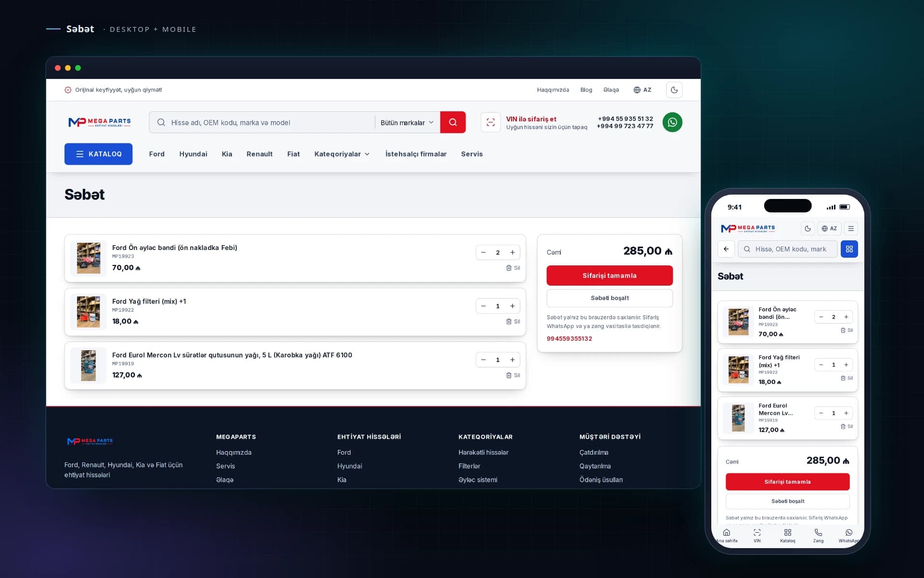Image resolution: width=924 pixels, height=578 pixels.
Task: Click the 994559355132 phone link
Action: (x=569, y=339)
